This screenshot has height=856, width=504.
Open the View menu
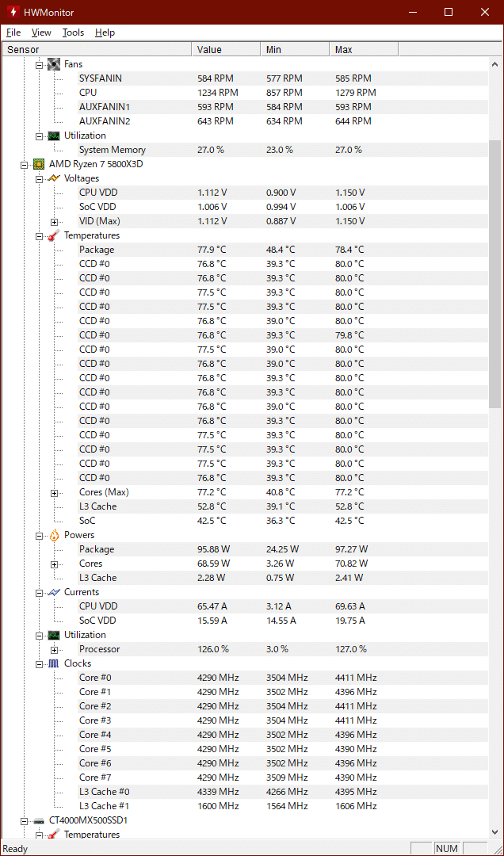[40, 32]
